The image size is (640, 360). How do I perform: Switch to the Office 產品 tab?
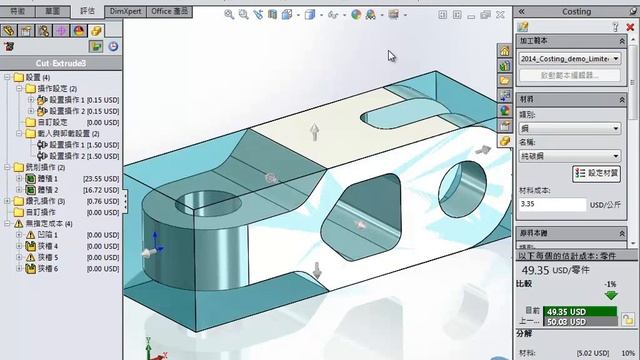click(x=169, y=11)
